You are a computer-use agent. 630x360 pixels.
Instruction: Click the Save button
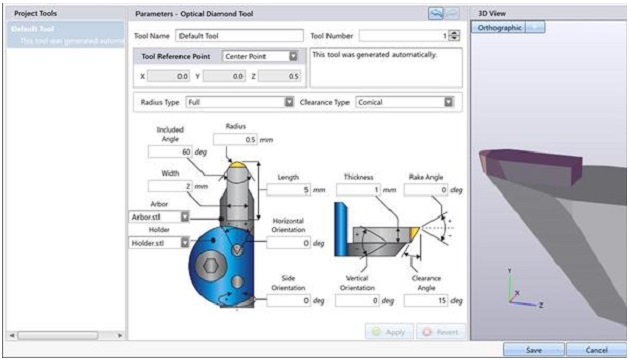(534, 350)
